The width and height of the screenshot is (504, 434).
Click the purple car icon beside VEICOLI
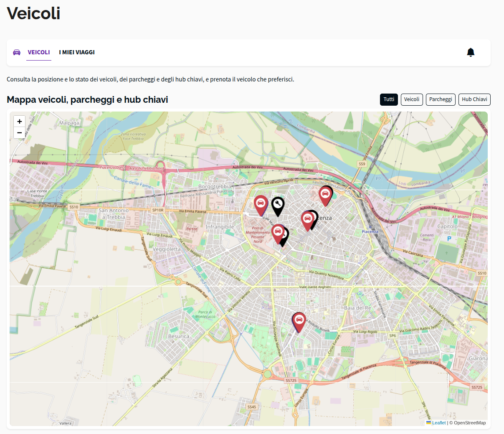[17, 52]
